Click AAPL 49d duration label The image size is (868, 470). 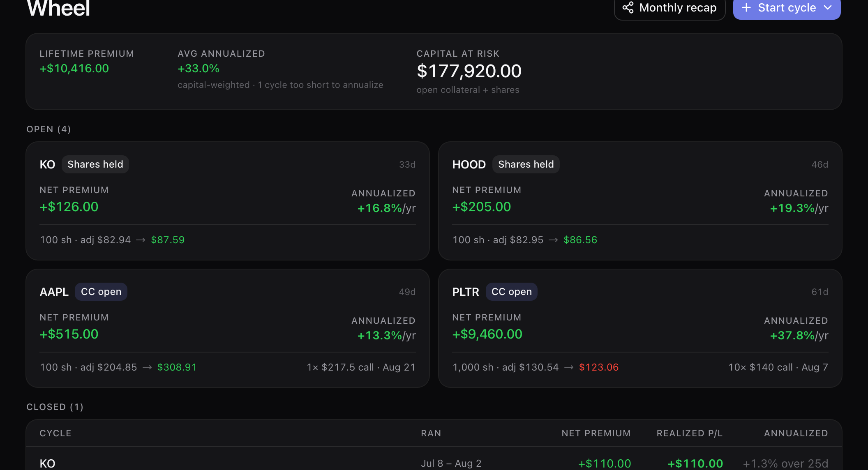pyautogui.click(x=407, y=292)
